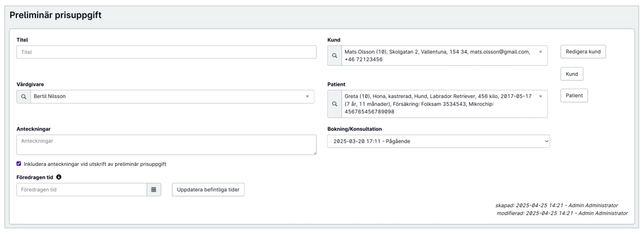Image resolution: width=644 pixels, height=235 pixels.
Task: Focus the Titel input field
Action: point(166,52)
